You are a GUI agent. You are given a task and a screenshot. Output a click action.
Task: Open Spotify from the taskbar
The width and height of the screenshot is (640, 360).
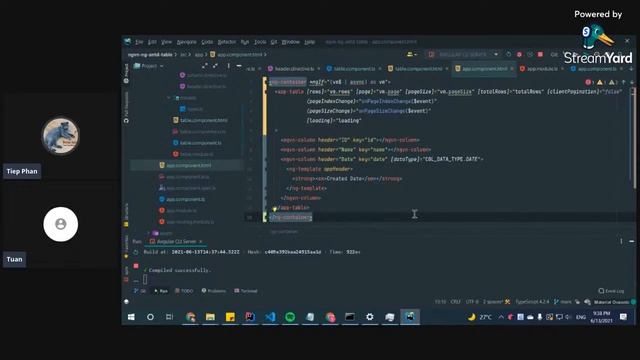pos(290,317)
